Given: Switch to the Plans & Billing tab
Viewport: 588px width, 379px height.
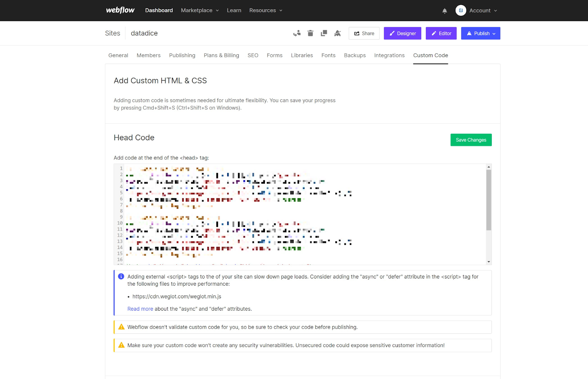Looking at the screenshot, I should click(221, 55).
